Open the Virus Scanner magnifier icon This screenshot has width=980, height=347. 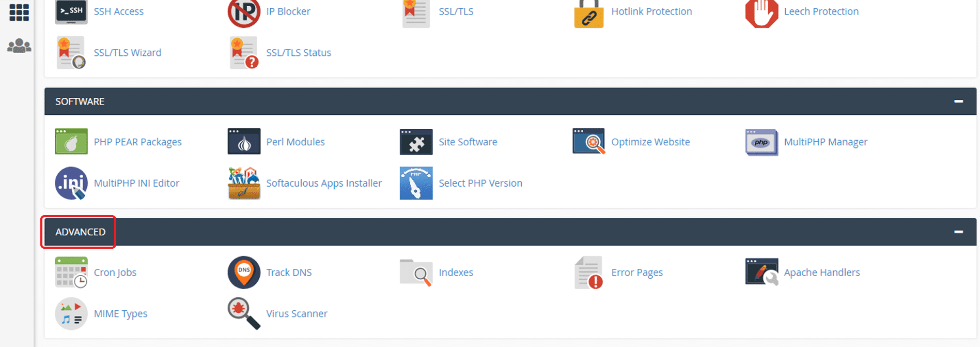(244, 313)
